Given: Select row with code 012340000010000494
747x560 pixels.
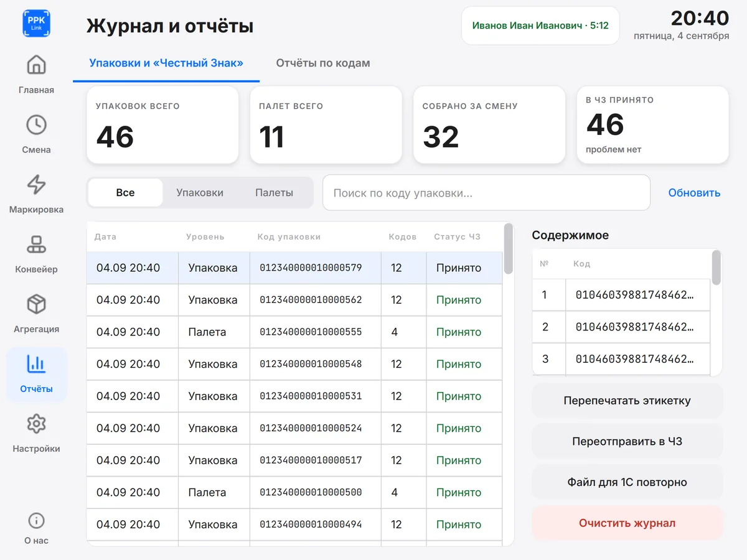Looking at the screenshot, I should click(294, 525).
